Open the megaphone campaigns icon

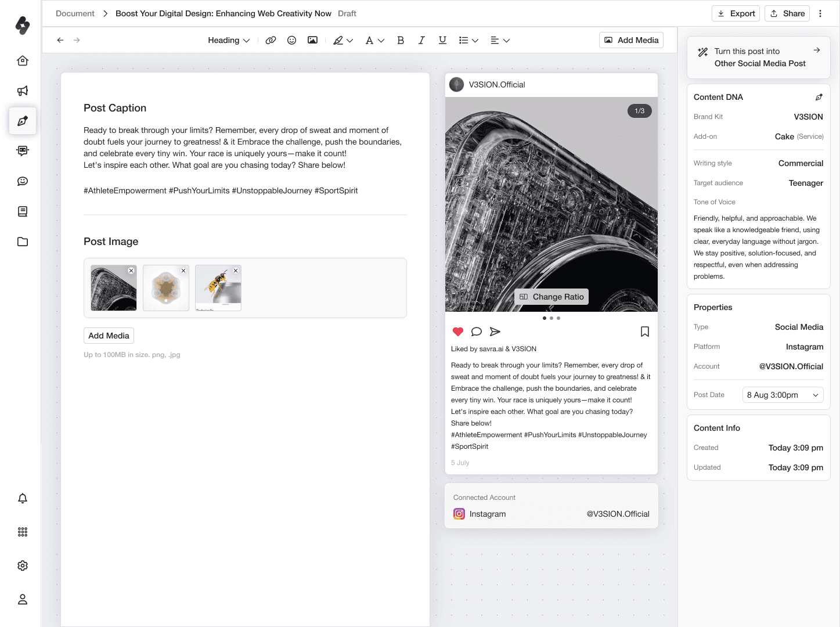(x=23, y=91)
